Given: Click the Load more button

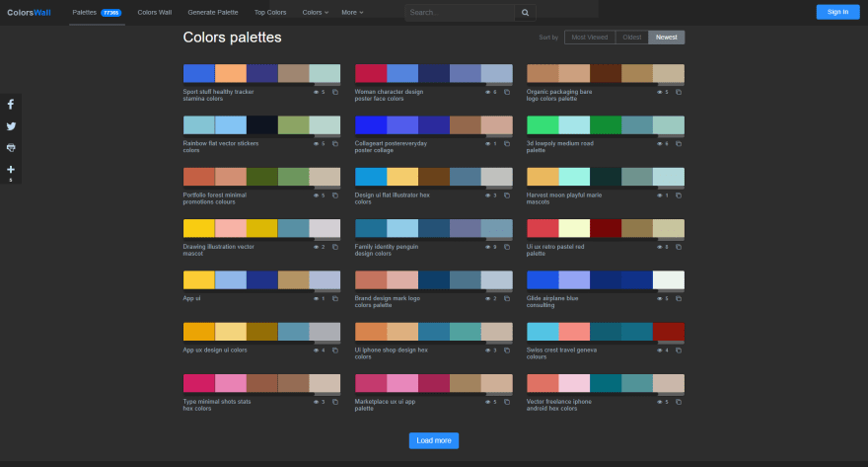Looking at the screenshot, I should 433,440.
